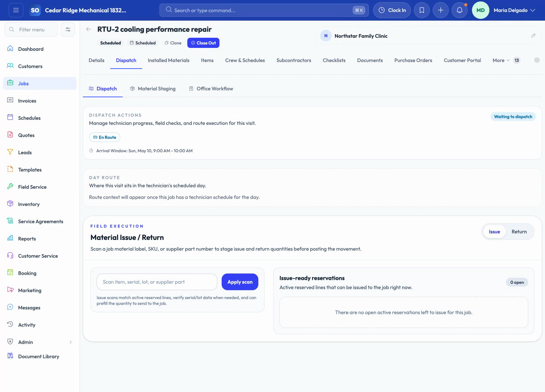545x392 pixels.
Task: Click the Inventory box icon
Action: [x=10, y=204]
